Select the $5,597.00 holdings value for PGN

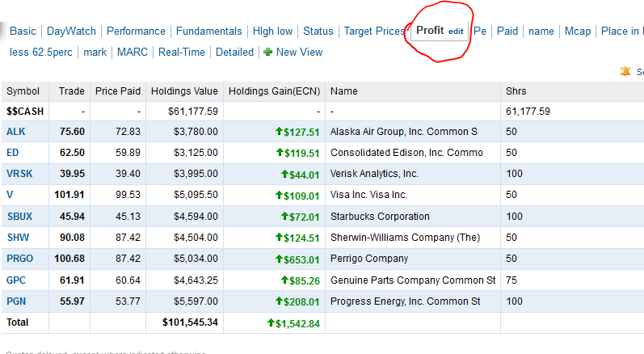(x=196, y=301)
